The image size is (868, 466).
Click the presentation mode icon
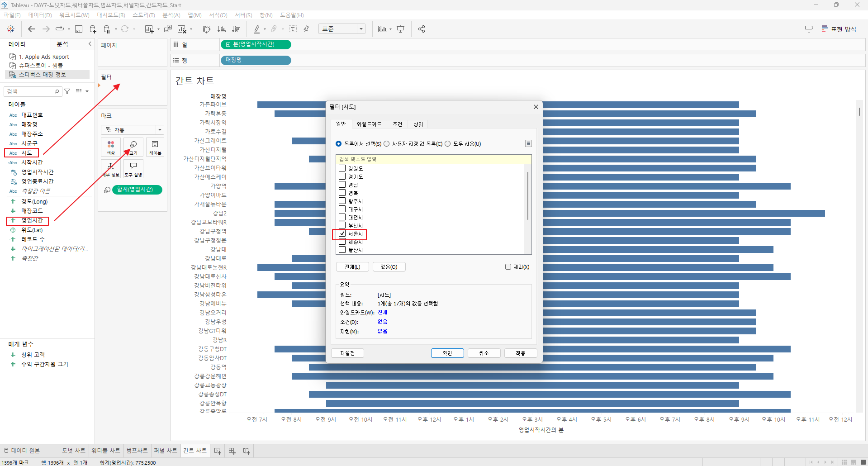tap(401, 29)
